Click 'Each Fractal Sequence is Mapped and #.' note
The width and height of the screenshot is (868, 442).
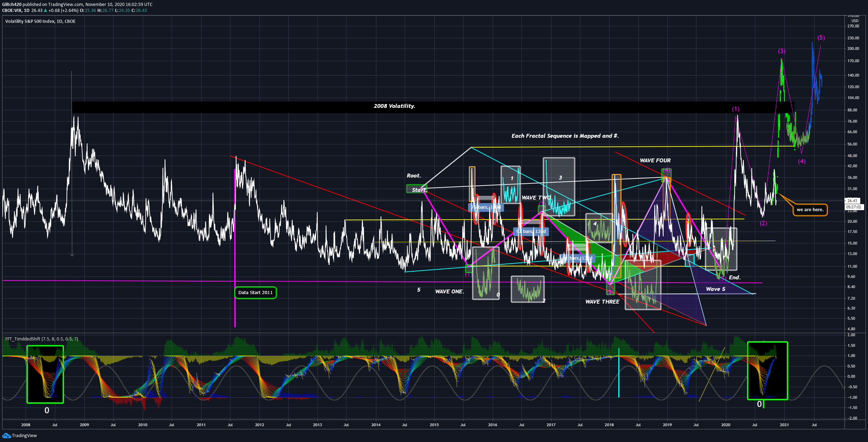pyautogui.click(x=565, y=136)
